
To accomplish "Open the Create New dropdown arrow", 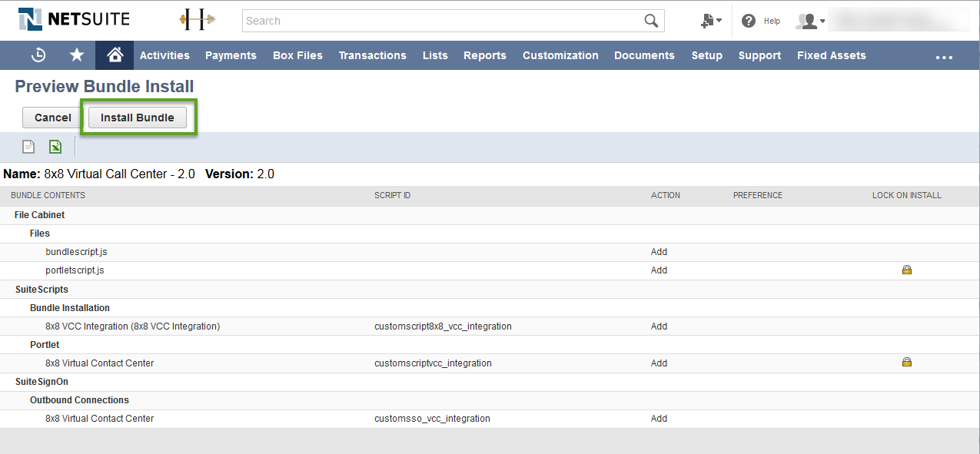I will [x=719, y=21].
